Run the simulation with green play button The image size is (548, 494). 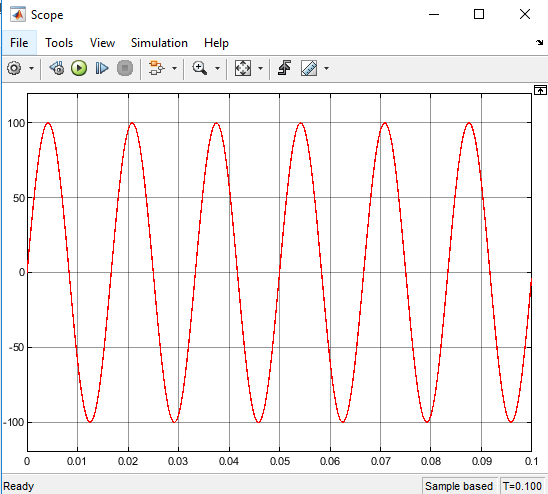pyautogui.click(x=79, y=68)
